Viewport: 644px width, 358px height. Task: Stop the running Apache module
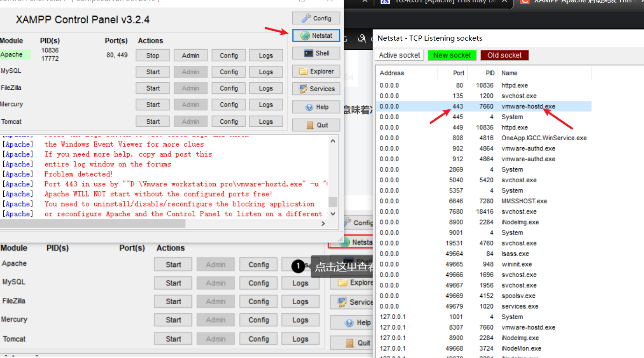click(x=153, y=55)
